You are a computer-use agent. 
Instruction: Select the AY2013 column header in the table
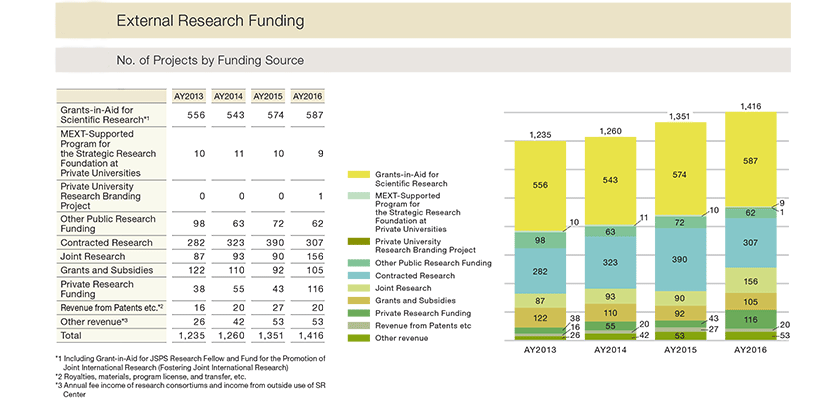[x=187, y=97]
